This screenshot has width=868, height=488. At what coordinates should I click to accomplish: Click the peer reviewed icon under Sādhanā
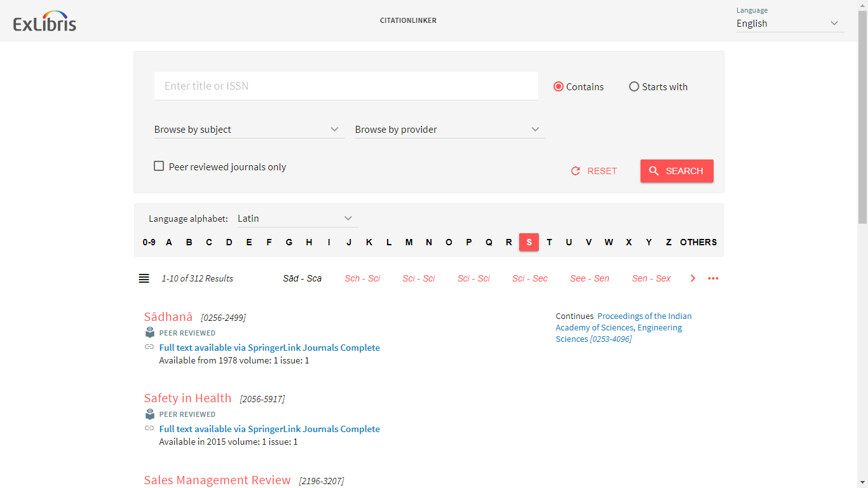150,332
